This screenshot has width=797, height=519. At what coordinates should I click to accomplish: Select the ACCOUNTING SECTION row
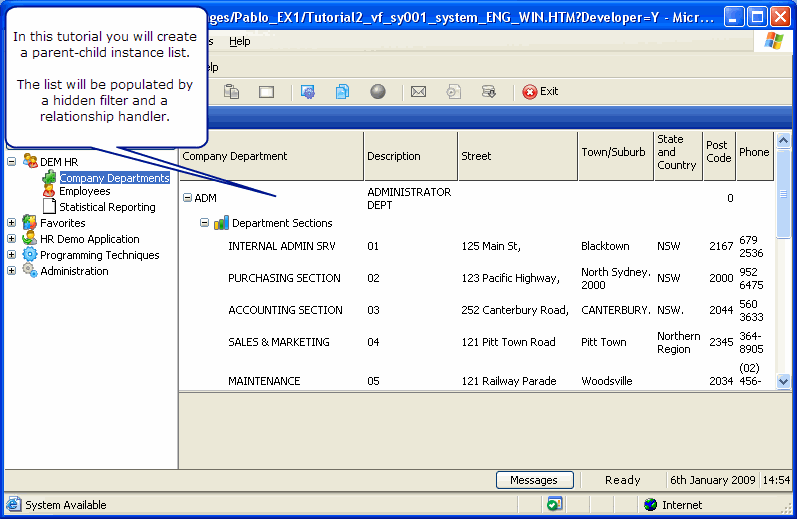click(285, 310)
